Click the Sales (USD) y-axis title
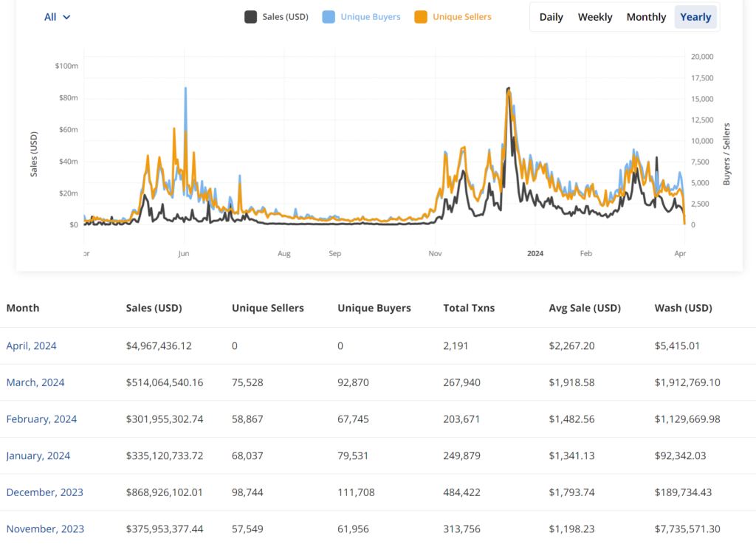The image size is (756, 547). click(x=34, y=154)
